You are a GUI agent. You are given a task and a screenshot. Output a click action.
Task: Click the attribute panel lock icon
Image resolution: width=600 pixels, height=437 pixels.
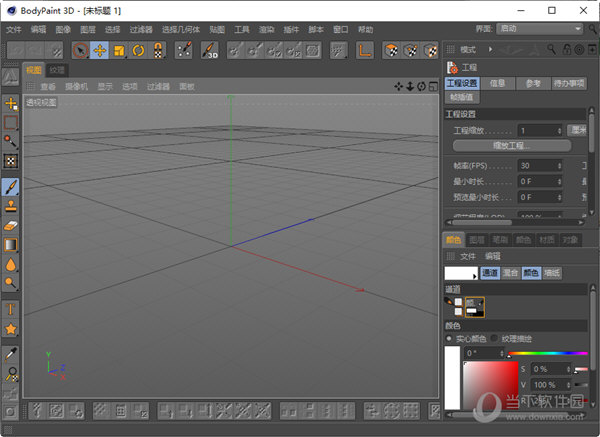[566, 49]
